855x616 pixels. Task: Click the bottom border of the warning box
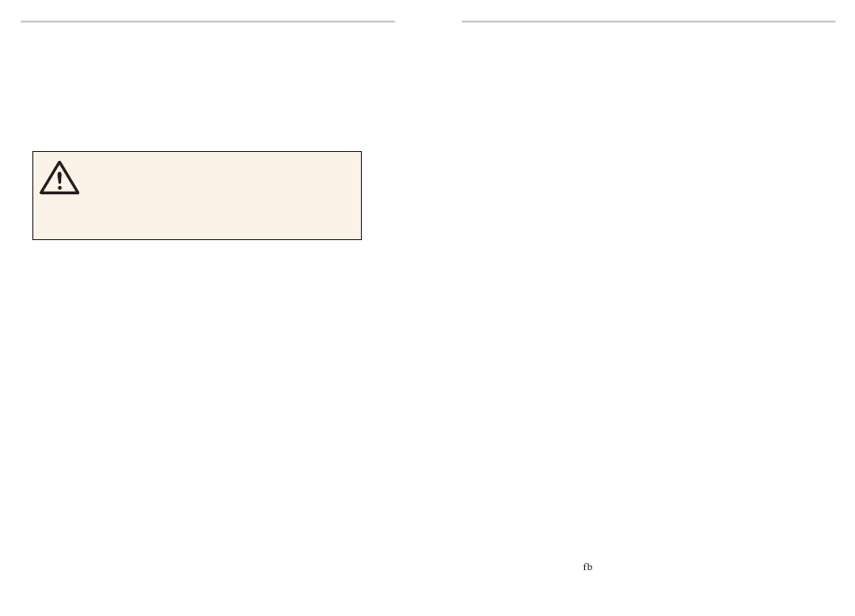pos(197,239)
